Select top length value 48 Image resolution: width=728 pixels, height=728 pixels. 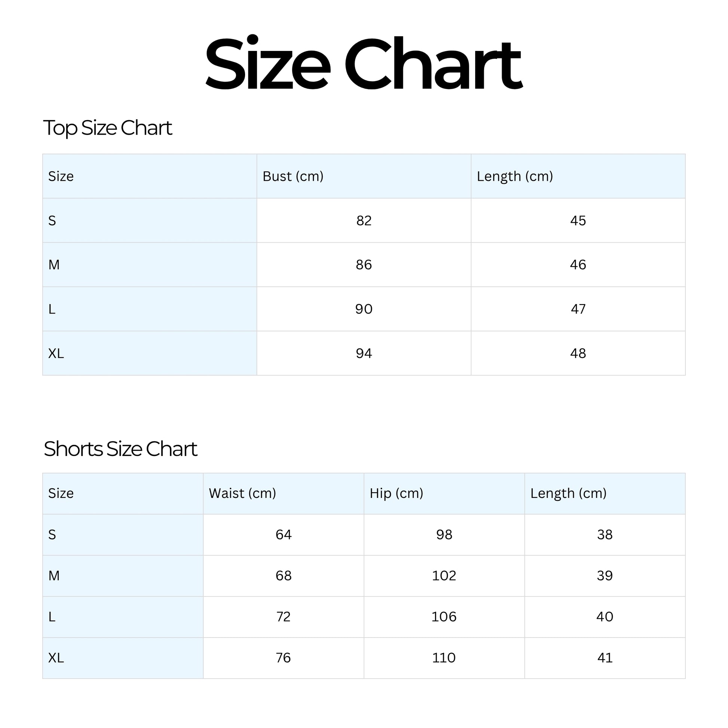click(578, 354)
